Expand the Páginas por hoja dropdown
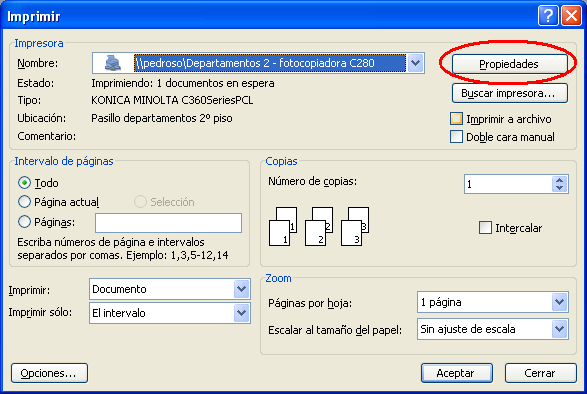The image size is (587, 394). 560,302
